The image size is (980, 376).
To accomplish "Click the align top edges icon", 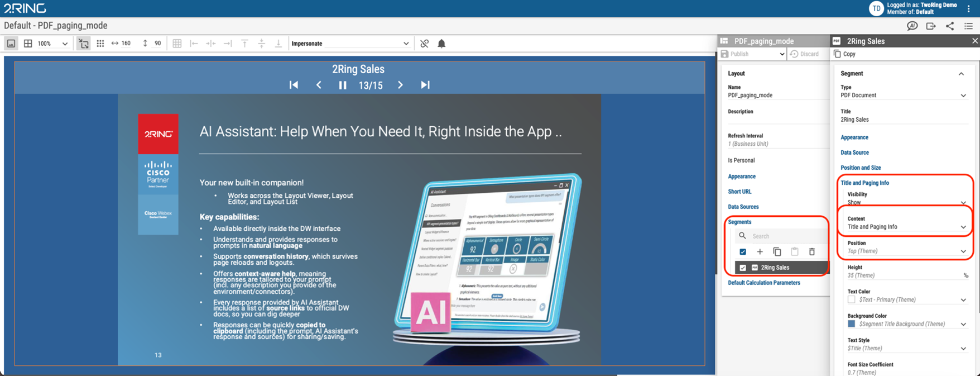I will click(x=244, y=44).
